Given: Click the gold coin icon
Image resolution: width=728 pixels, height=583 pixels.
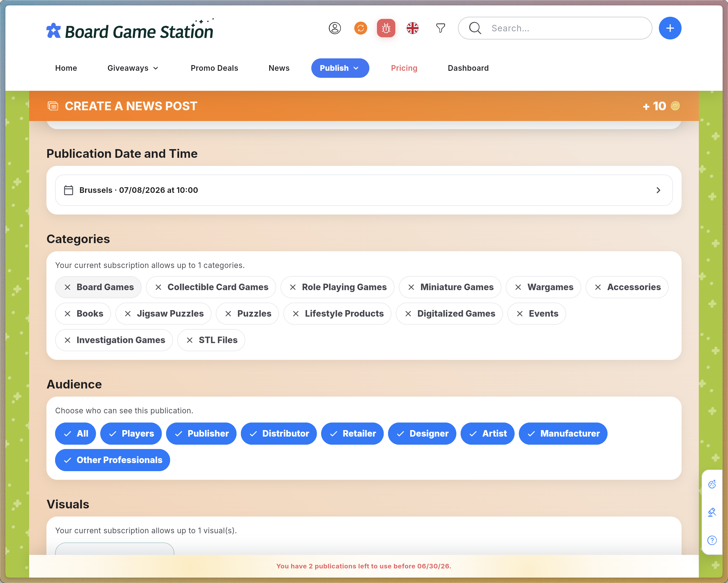Looking at the screenshot, I should click(675, 106).
